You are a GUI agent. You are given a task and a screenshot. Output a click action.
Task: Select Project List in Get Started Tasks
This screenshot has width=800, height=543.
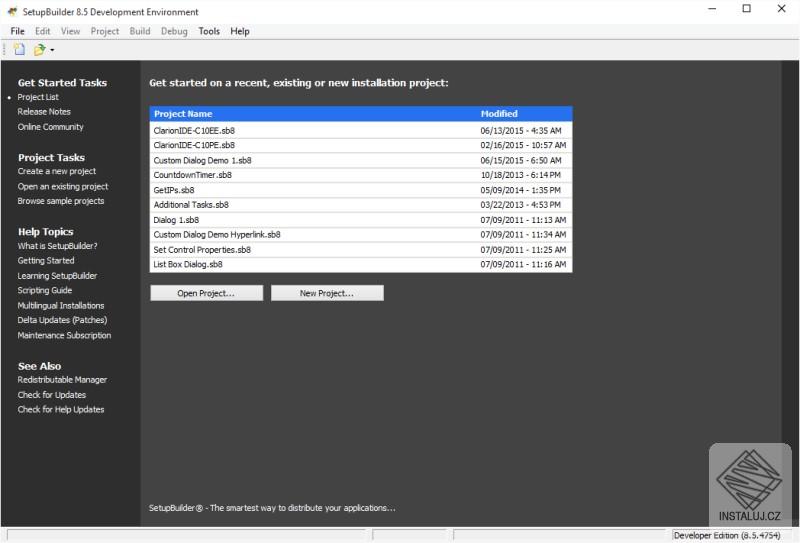[38, 97]
